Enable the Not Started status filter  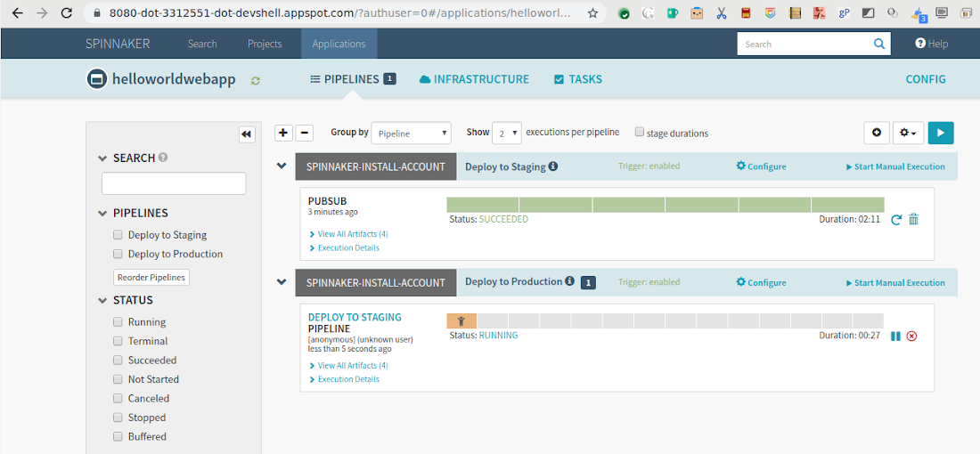(x=118, y=378)
